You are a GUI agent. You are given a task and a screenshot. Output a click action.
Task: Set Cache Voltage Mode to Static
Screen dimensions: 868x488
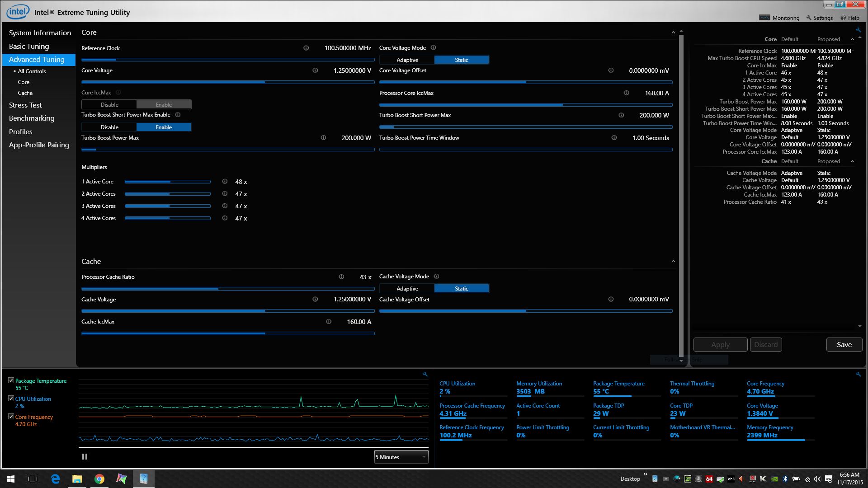pyautogui.click(x=462, y=288)
